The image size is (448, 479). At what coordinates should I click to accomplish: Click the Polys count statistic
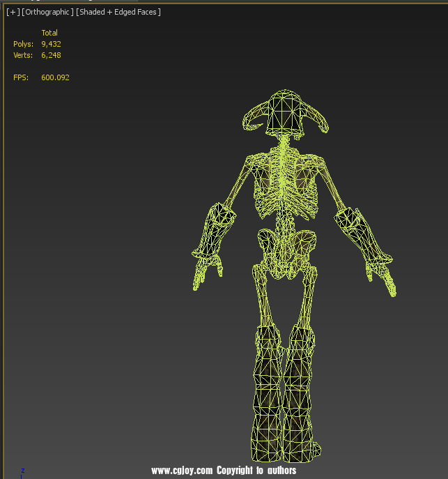(51, 44)
